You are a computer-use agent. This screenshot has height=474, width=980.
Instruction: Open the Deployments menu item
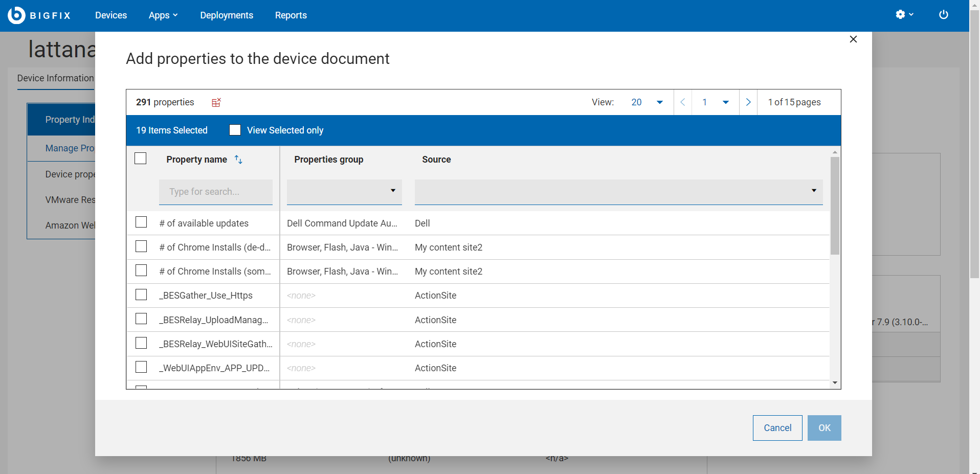click(227, 15)
